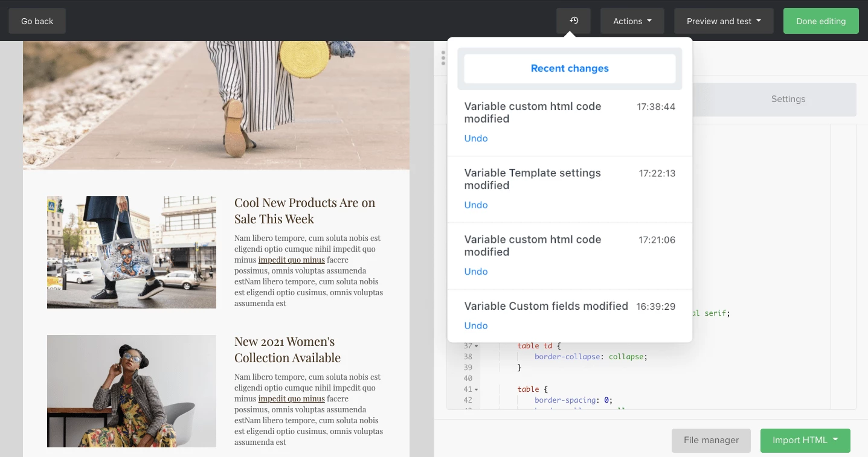Click the 'Cool New Products Are on Sale' heading

point(304,211)
